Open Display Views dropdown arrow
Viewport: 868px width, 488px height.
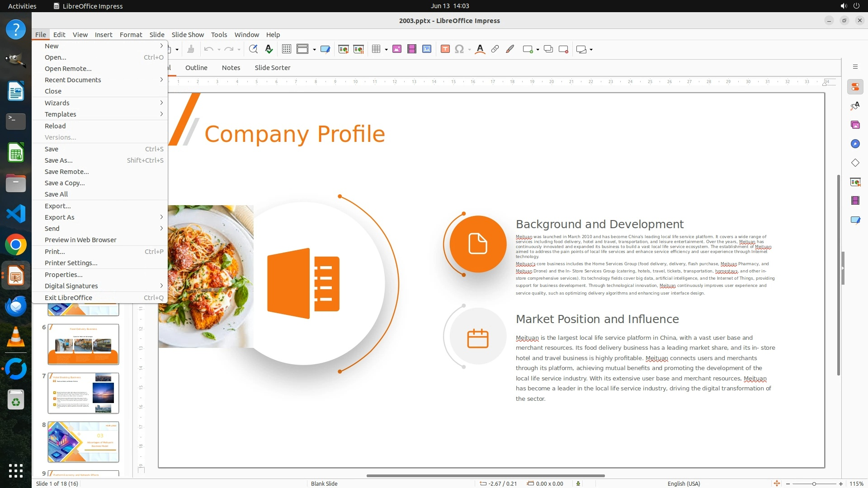point(314,50)
